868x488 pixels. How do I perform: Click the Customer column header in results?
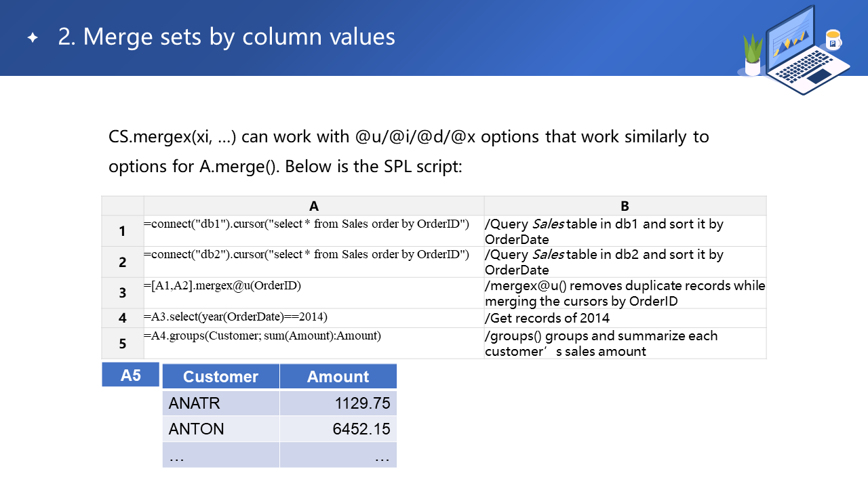220,377
